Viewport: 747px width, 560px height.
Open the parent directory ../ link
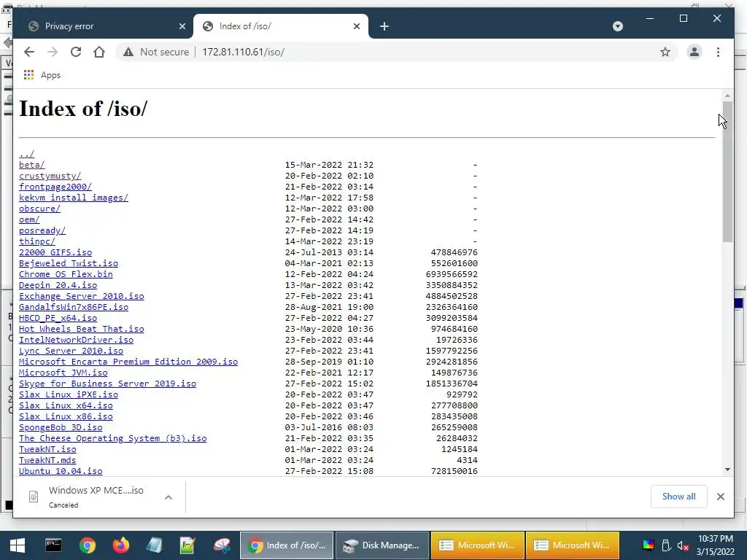pyautogui.click(x=27, y=154)
